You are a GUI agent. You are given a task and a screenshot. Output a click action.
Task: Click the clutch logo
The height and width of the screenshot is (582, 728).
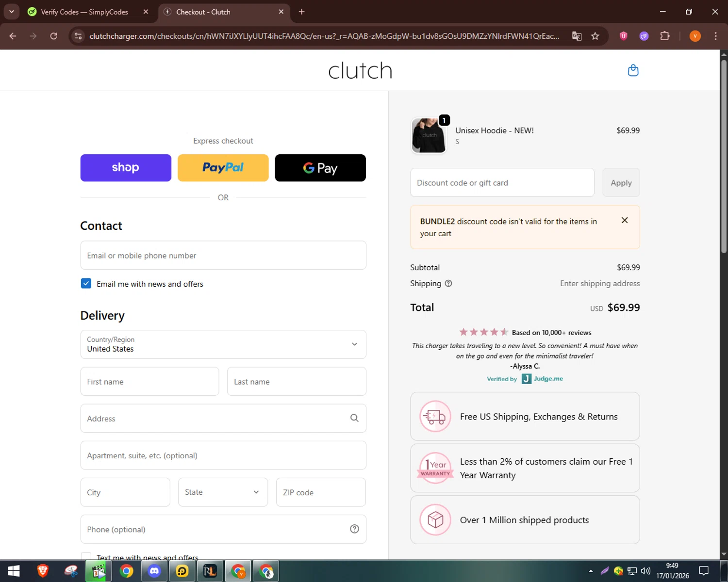[x=360, y=71]
